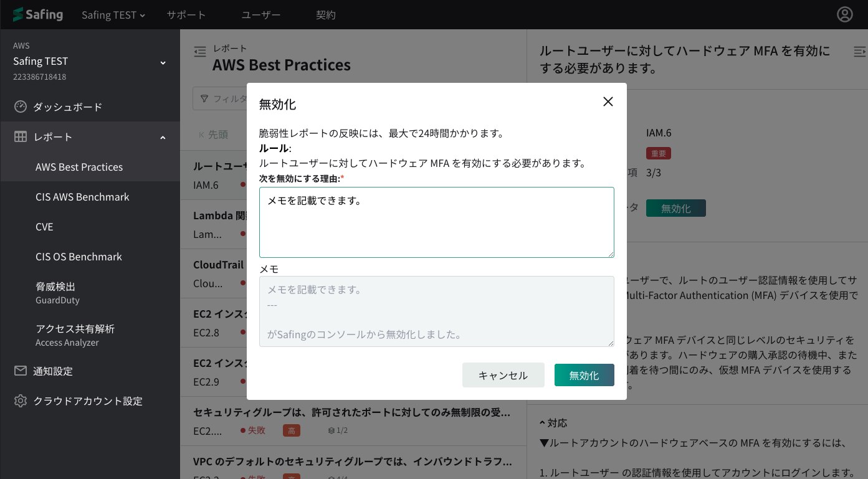Click the 無効化 button in the detail panel
The width and height of the screenshot is (868, 479).
[676, 208]
